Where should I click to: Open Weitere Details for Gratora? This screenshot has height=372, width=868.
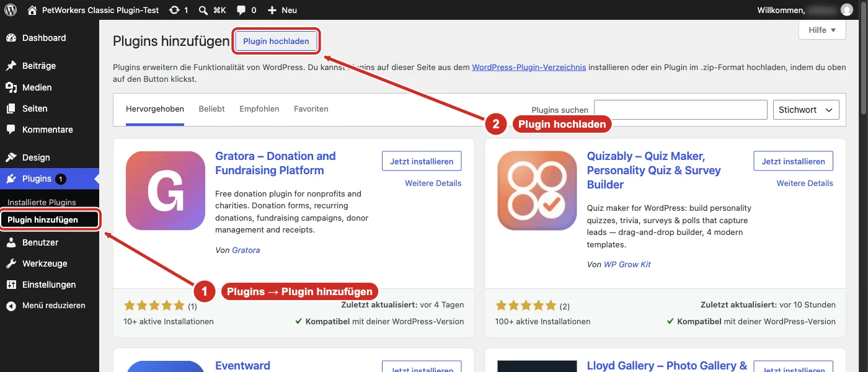[x=433, y=184]
